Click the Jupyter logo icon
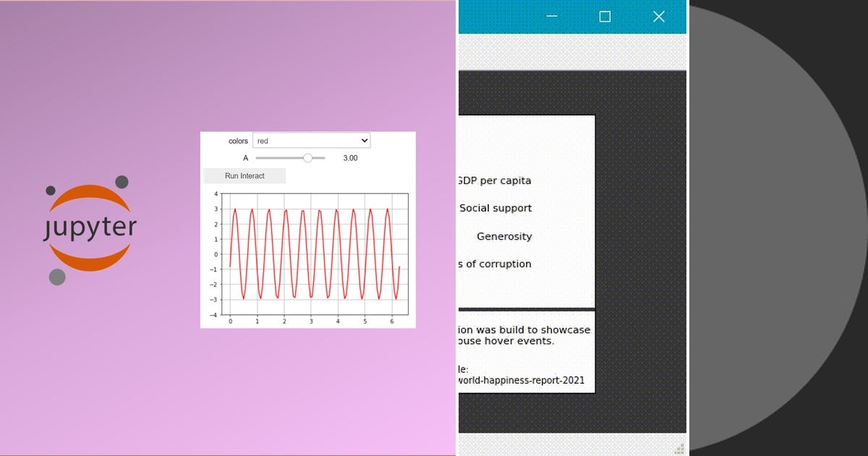Screen dimensions: 868x456 click(x=88, y=224)
